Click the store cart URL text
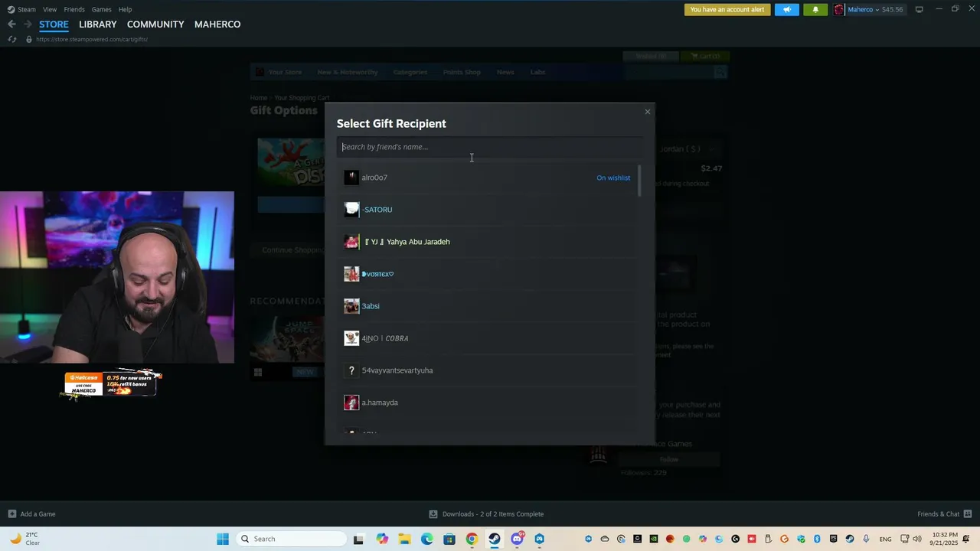The image size is (980, 551). click(92, 39)
